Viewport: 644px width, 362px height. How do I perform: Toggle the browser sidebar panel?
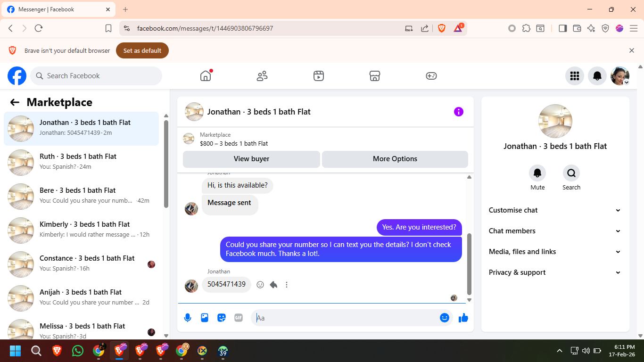(x=562, y=28)
